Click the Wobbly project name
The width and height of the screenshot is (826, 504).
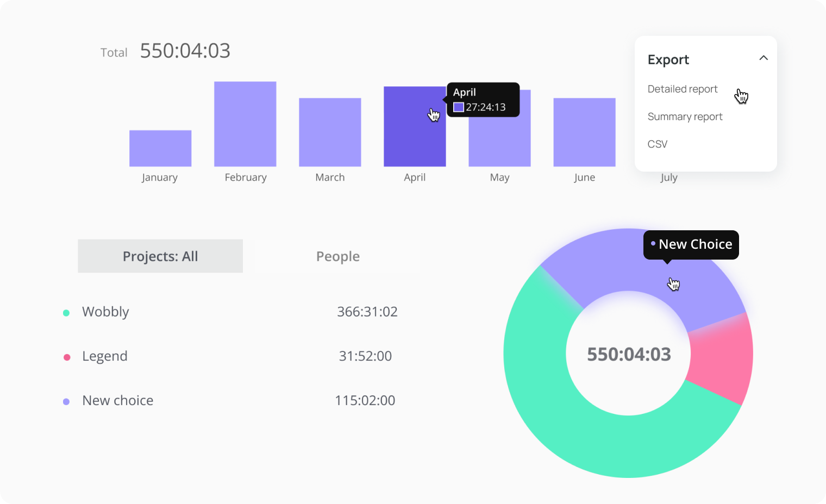click(x=105, y=312)
